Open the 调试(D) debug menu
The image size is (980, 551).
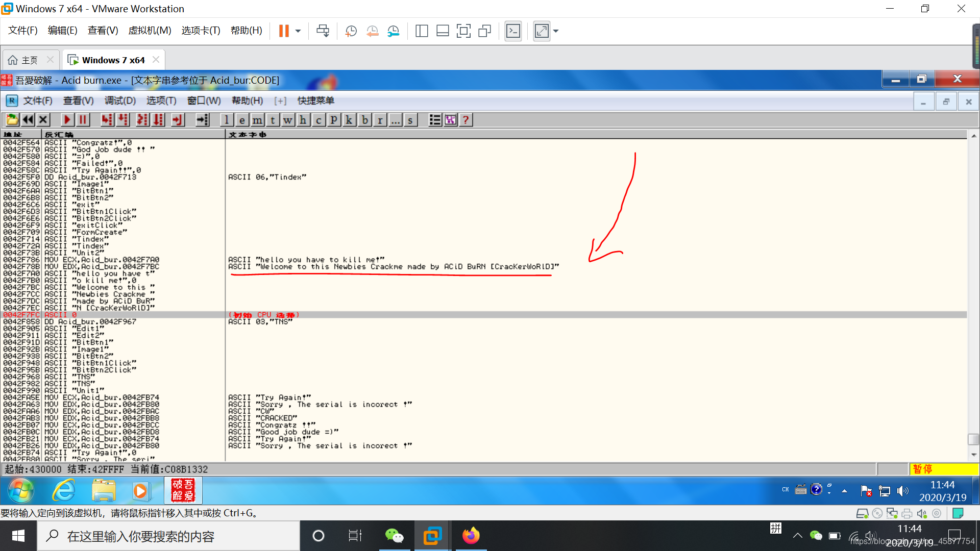(x=120, y=101)
